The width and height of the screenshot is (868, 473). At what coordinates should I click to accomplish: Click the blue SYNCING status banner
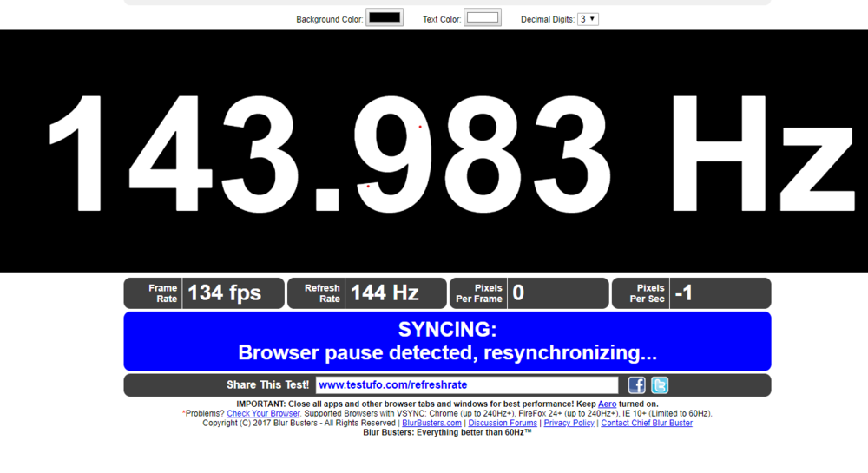[x=447, y=341]
